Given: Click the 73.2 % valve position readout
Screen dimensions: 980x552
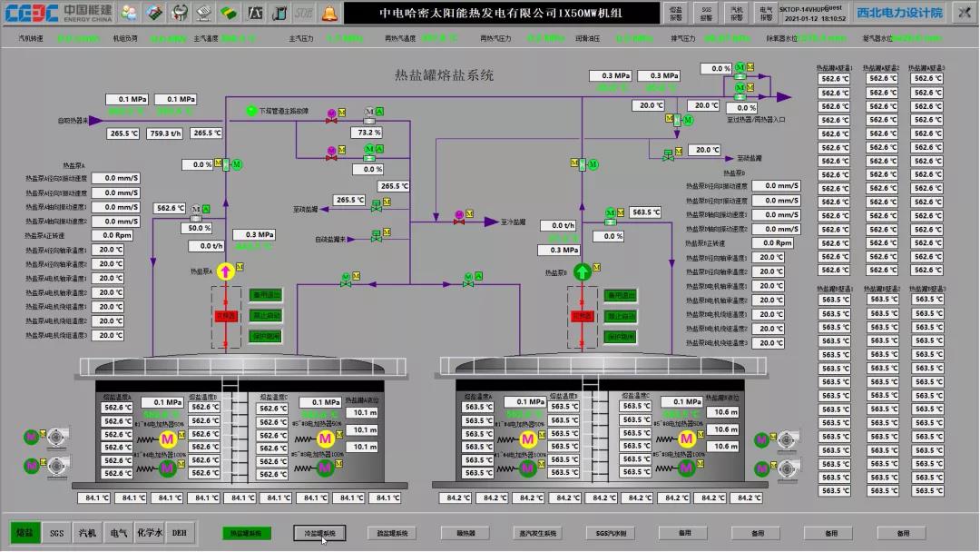Looking at the screenshot, I should click(x=369, y=133).
